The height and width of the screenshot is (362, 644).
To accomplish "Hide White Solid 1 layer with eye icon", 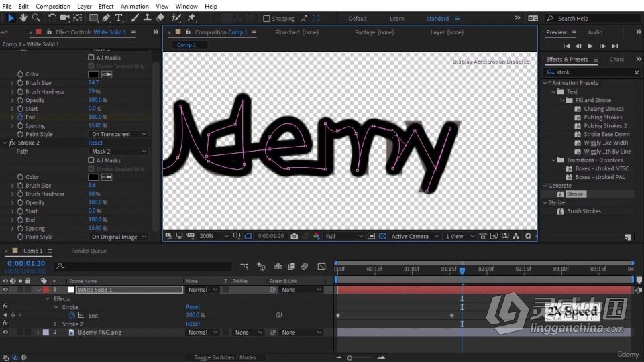I will click(5, 290).
